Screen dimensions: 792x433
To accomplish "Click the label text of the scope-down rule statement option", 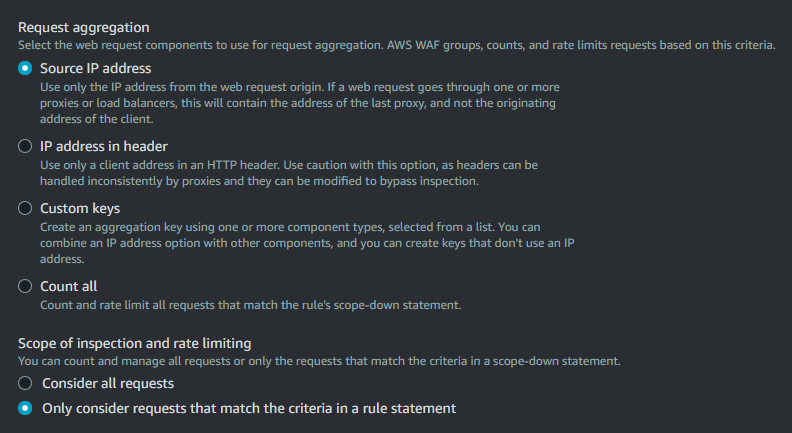I will pyautogui.click(x=249, y=408).
